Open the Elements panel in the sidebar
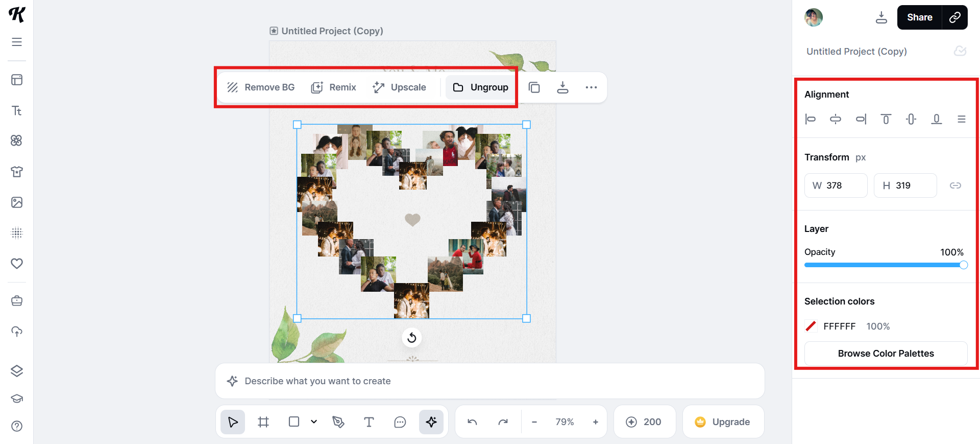The width and height of the screenshot is (980, 444). pos(17,141)
